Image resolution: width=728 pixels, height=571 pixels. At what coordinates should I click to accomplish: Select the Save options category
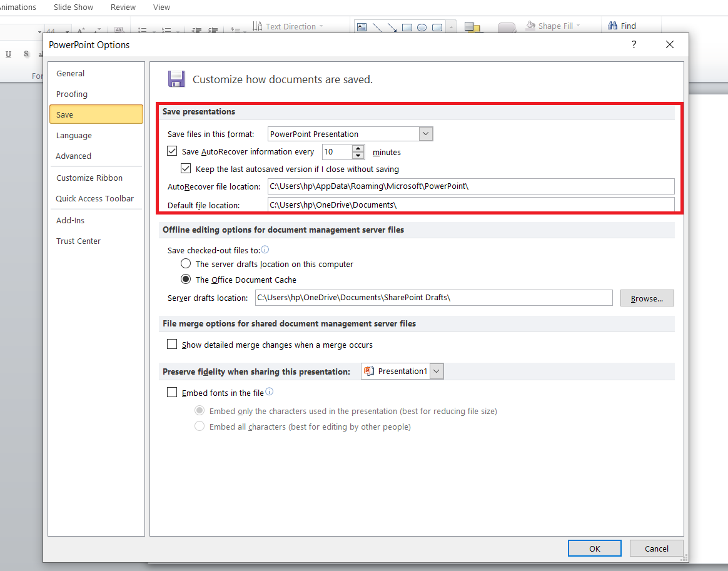(96, 114)
